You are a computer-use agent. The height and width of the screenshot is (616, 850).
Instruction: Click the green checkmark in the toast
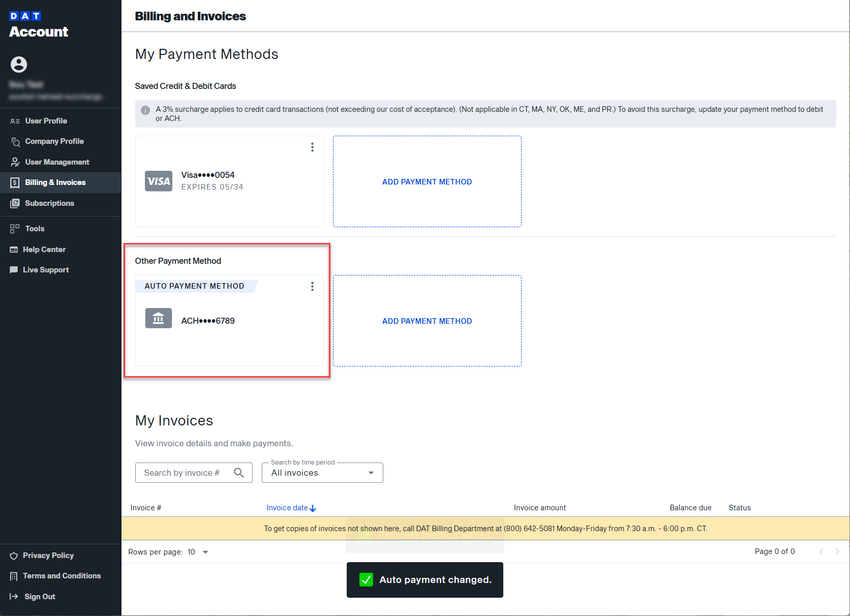coord(366,580)
